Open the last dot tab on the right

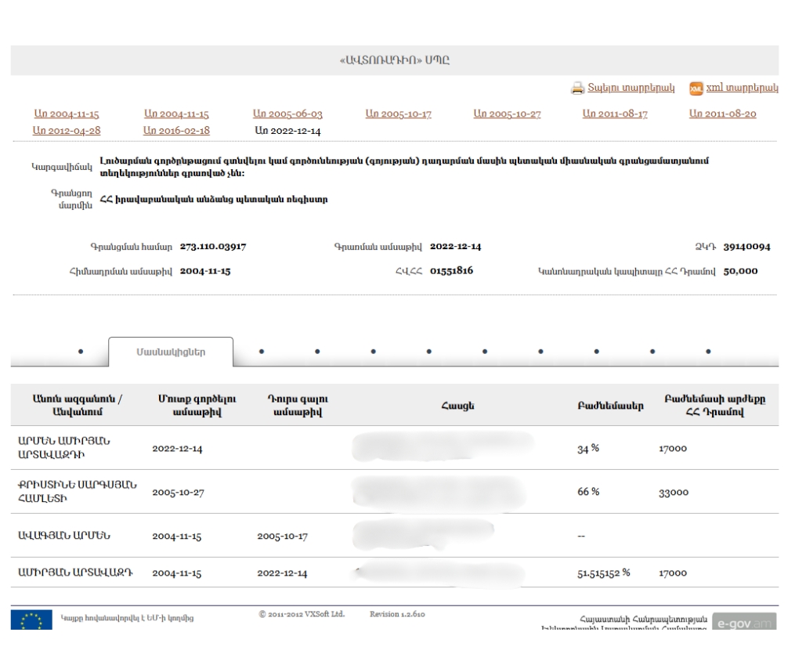pos(708,352)
